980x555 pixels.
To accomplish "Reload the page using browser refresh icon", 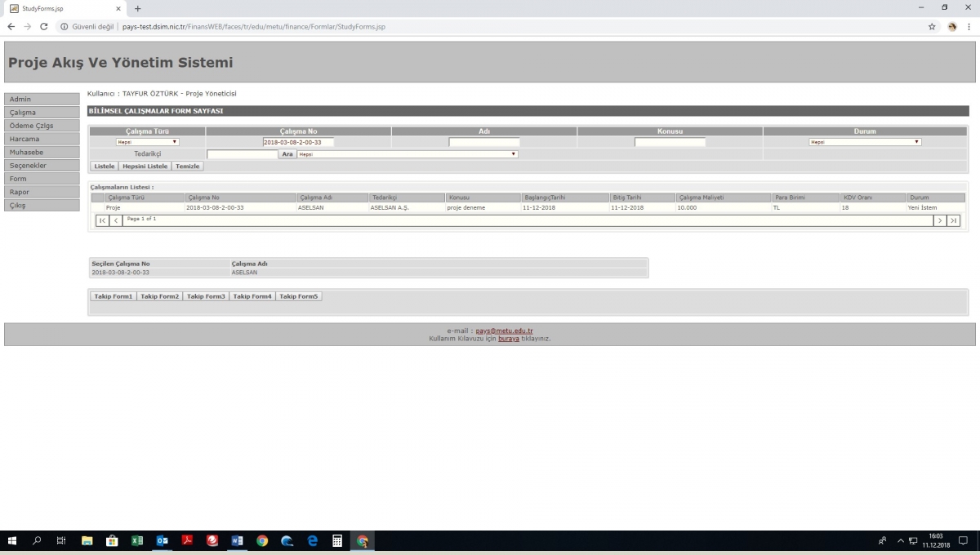I will 43,26.
